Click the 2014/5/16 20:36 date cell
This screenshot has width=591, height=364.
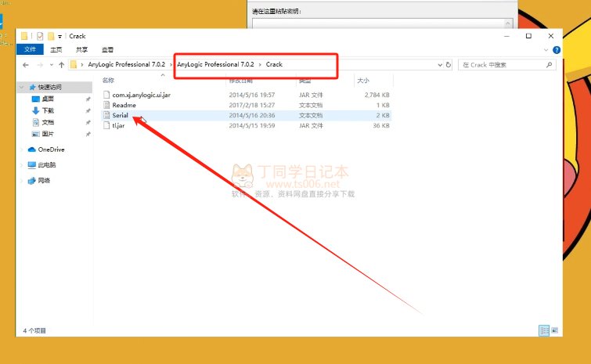point(252,115)
